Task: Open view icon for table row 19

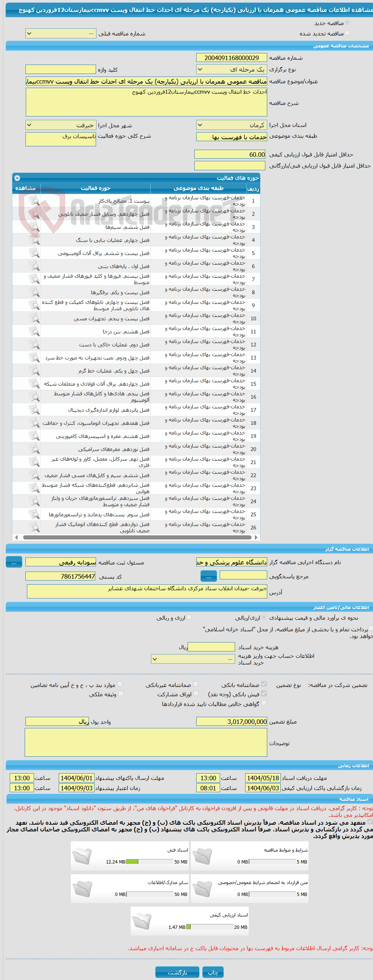Action: pyautogui.click(x=34, y=436)
